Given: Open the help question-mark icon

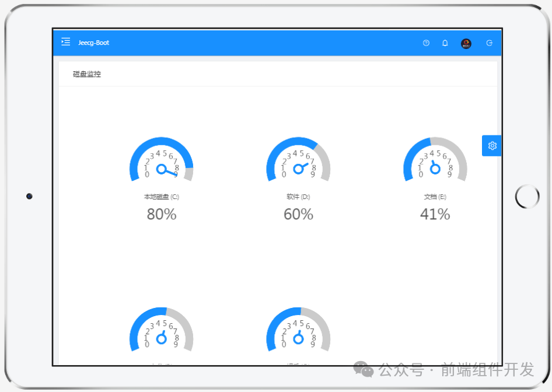Looking at the screenshot, I should point(425,43).
